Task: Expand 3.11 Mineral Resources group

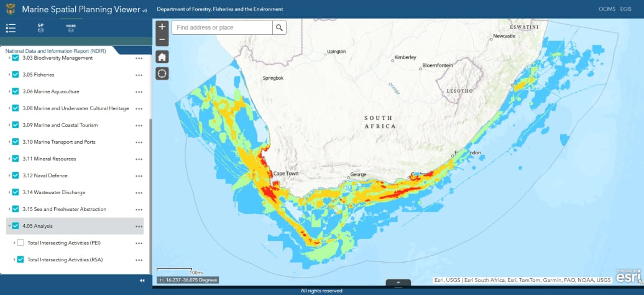Action: [x=9, y=159]
